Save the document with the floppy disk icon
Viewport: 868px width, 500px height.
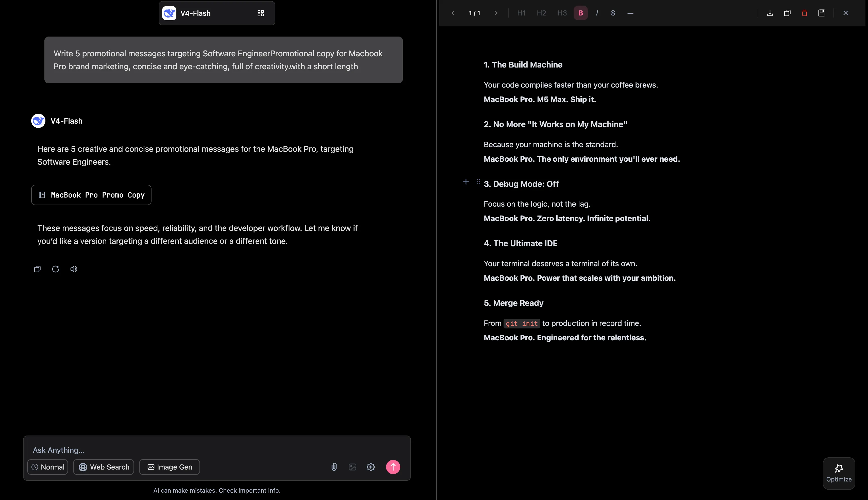(822, 13)
